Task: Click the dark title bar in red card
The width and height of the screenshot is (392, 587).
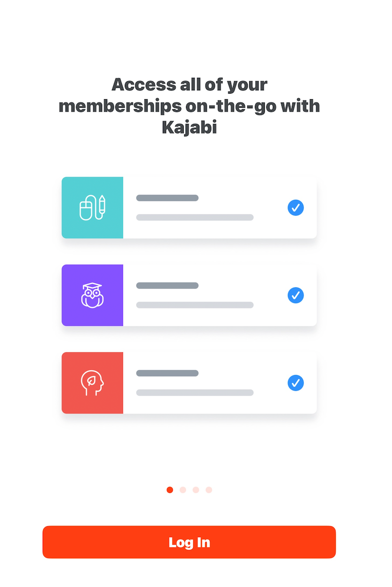Action: coord(167,373)
